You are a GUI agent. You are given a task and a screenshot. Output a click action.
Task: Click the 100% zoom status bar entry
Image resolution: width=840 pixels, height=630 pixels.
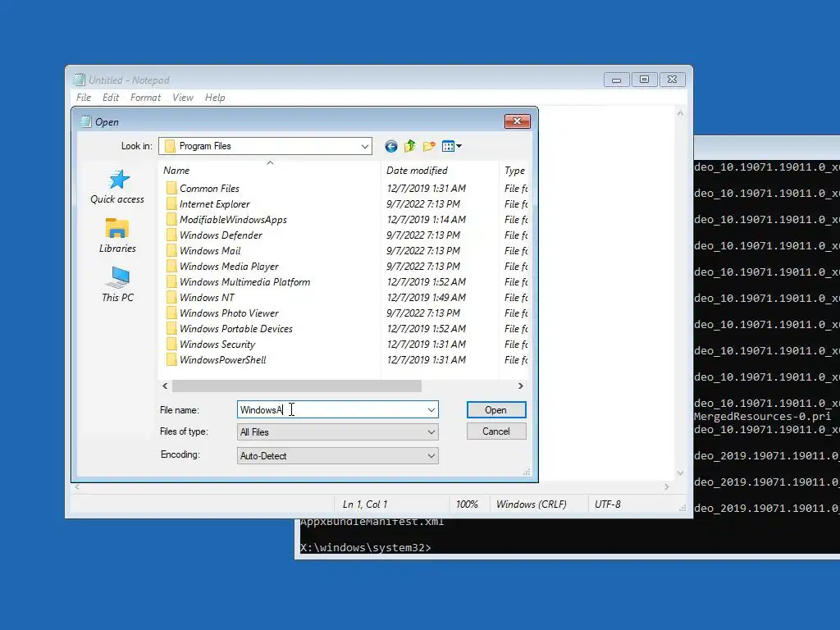pos(467,504)
